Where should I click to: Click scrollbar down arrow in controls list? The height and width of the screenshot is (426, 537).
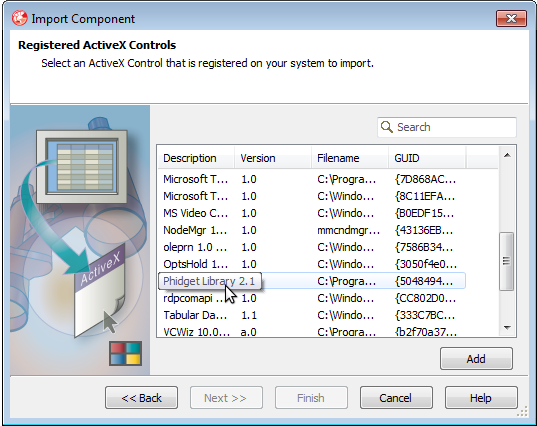pos(507,328)
